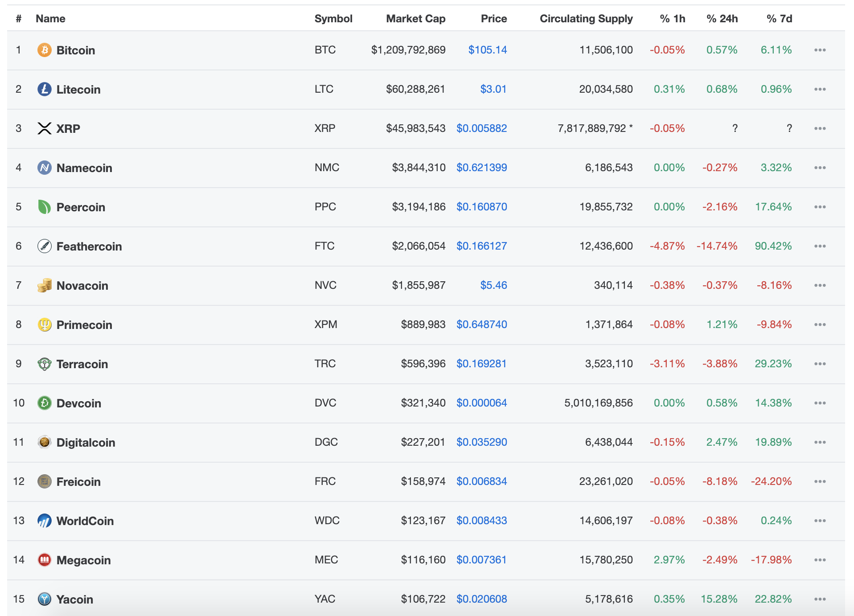Open the more options menu for Litecoin

tap(820, 89)
